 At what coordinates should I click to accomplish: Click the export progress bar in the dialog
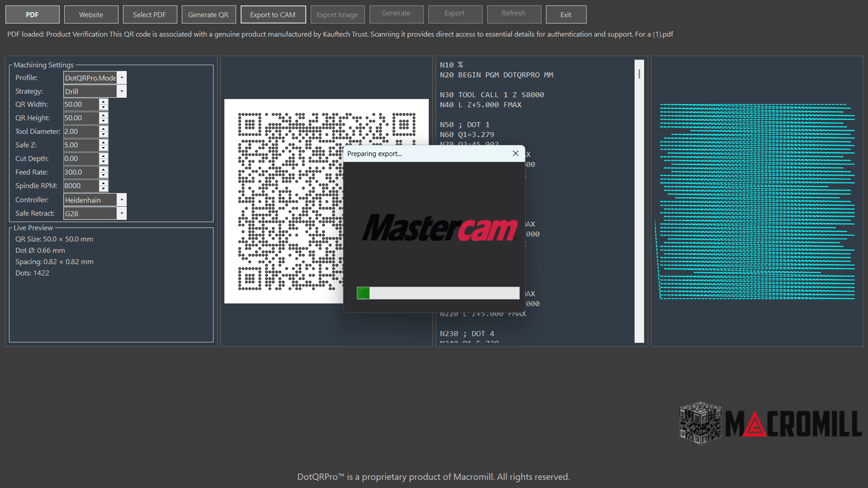pos(438,293)
